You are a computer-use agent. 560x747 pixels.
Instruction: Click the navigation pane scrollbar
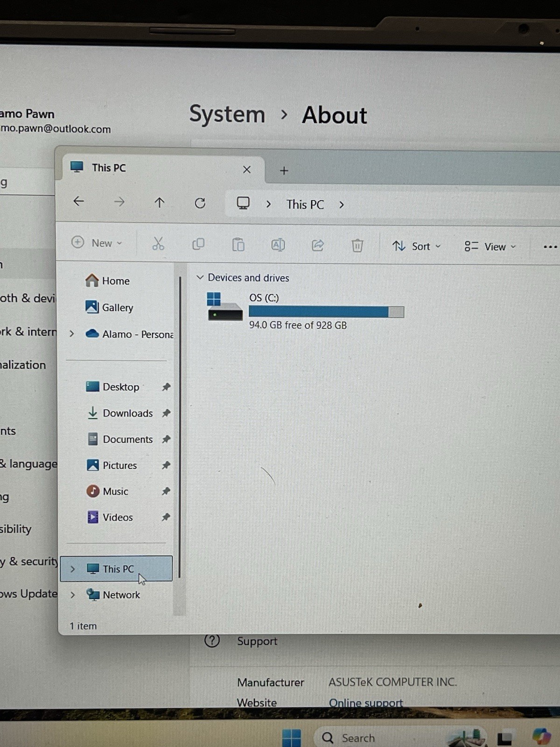coord(180,427)
